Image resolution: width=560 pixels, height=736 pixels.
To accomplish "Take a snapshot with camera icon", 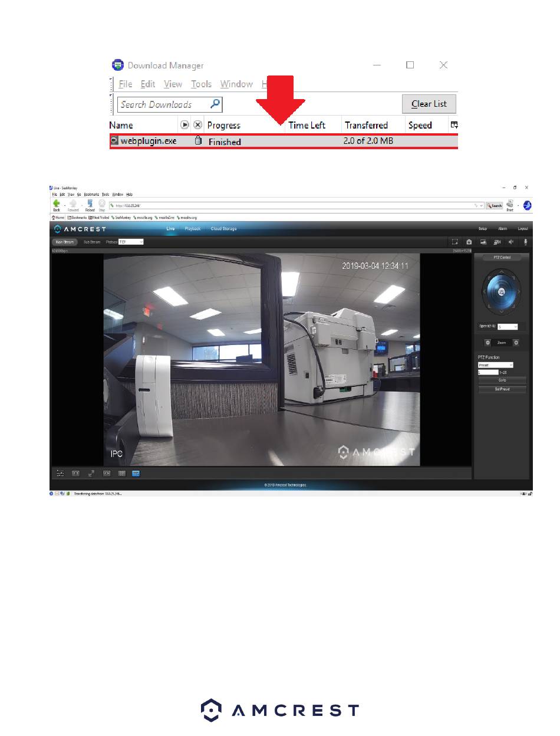I will coord(469,242).
